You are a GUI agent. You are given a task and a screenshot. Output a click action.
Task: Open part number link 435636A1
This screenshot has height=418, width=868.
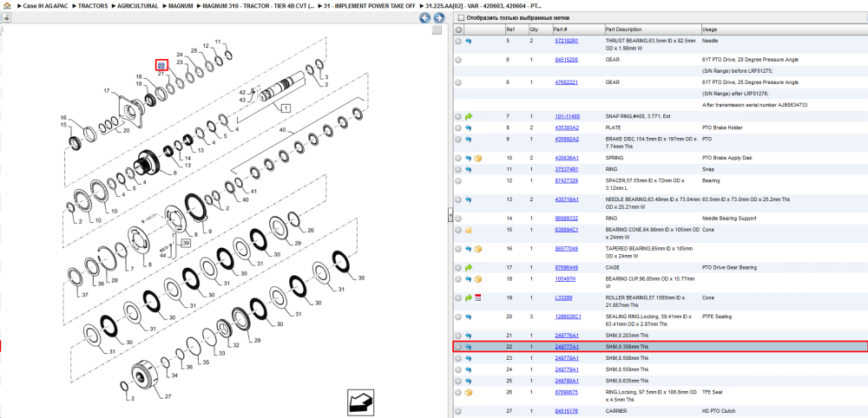click(566, 158)
